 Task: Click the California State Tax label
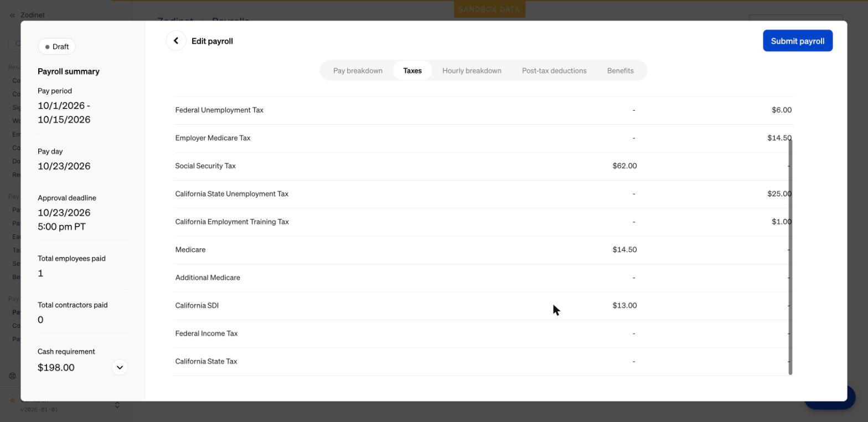click(x=206, y=362)
